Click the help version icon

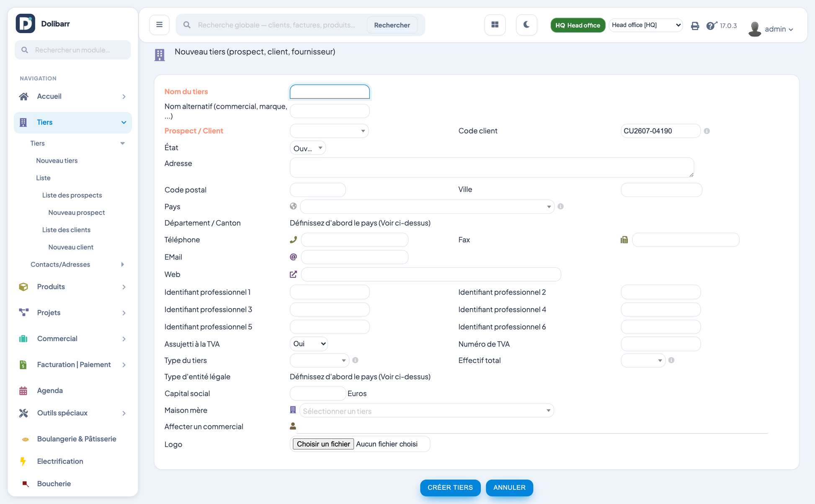pos(712,26)
